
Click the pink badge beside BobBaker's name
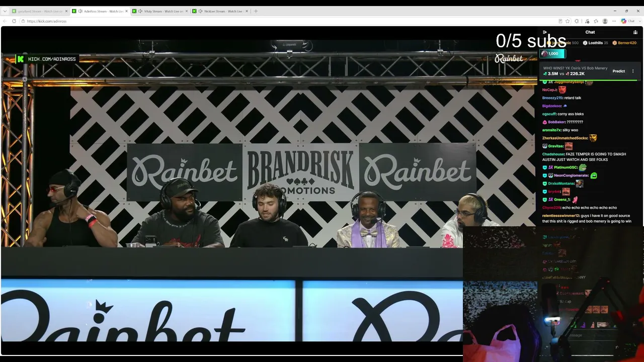545,122
